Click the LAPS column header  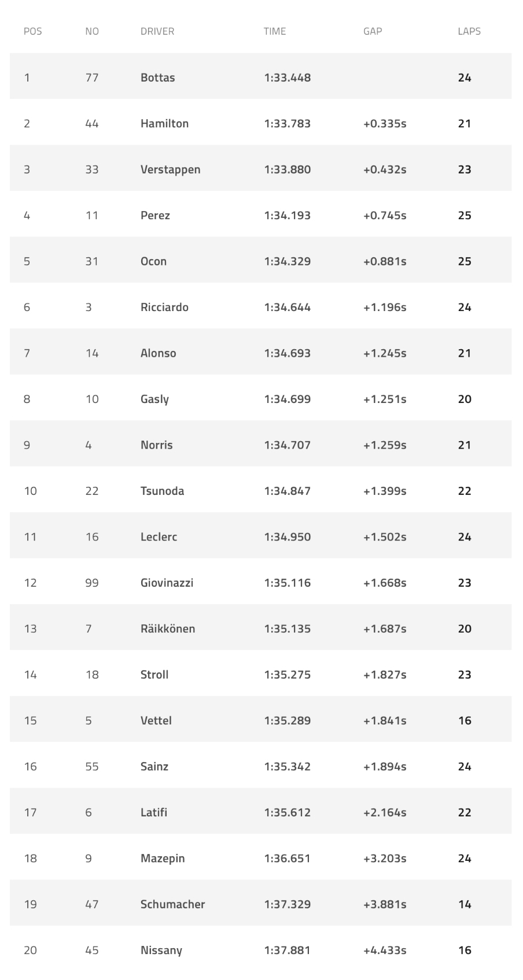pos(469,31)
